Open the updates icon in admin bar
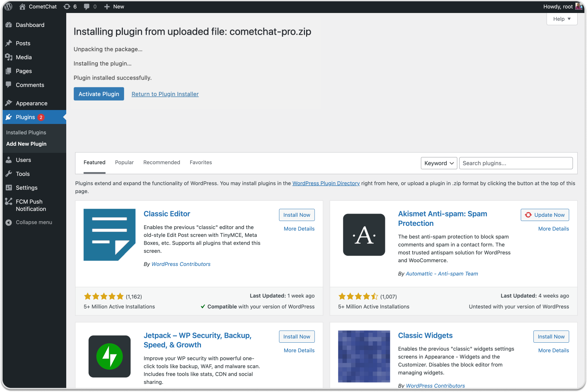 click(67, 6)
